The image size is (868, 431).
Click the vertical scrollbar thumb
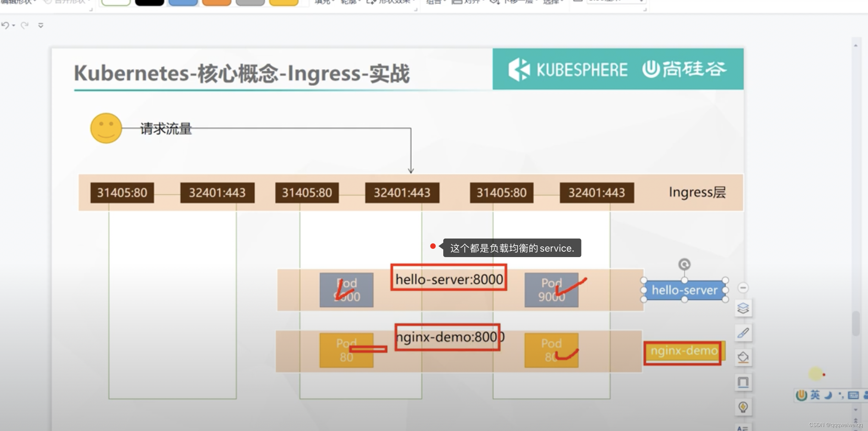856,323
